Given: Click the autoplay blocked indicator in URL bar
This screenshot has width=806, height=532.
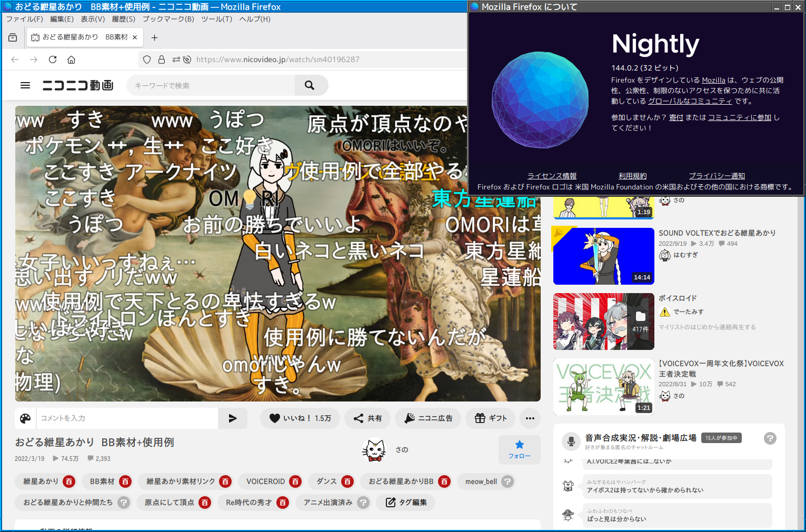Looking at the screenshot, I should point(187,59).
